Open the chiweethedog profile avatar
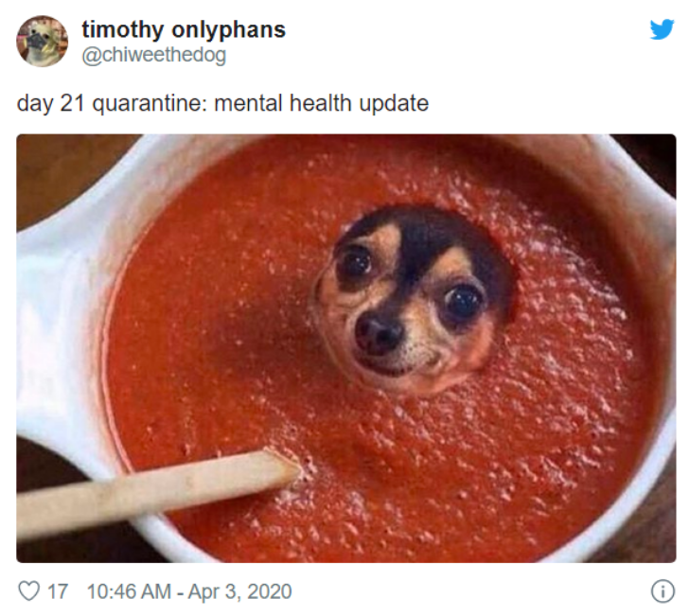The height and width of the screenshot is (616, 690). point(43,42)
